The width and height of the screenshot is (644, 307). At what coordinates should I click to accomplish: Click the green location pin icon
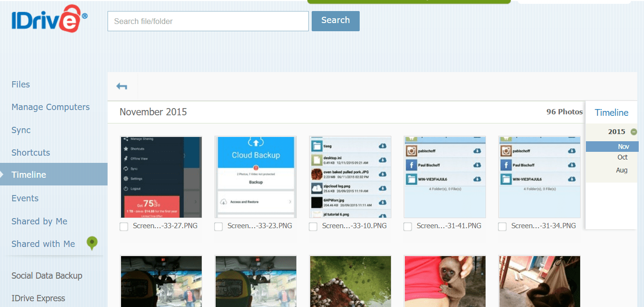click(x=92, y=244)
